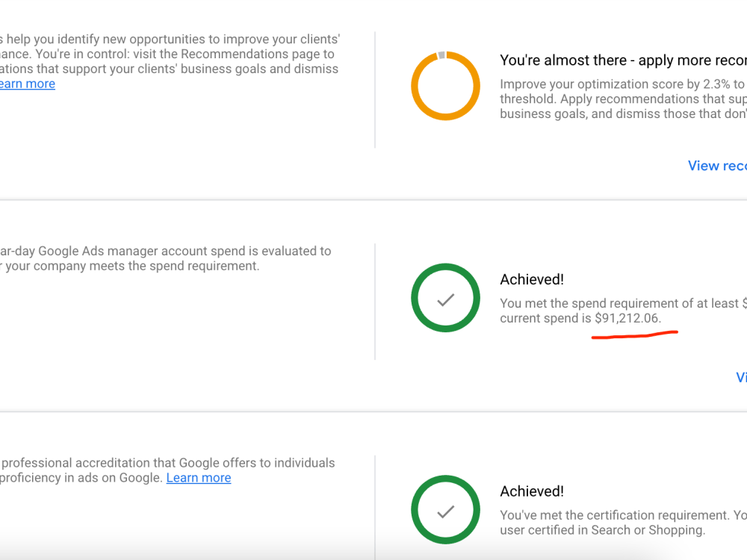
Task: Click the checkmark inside the spend Achieved circle
Action: tap(445, 300)
